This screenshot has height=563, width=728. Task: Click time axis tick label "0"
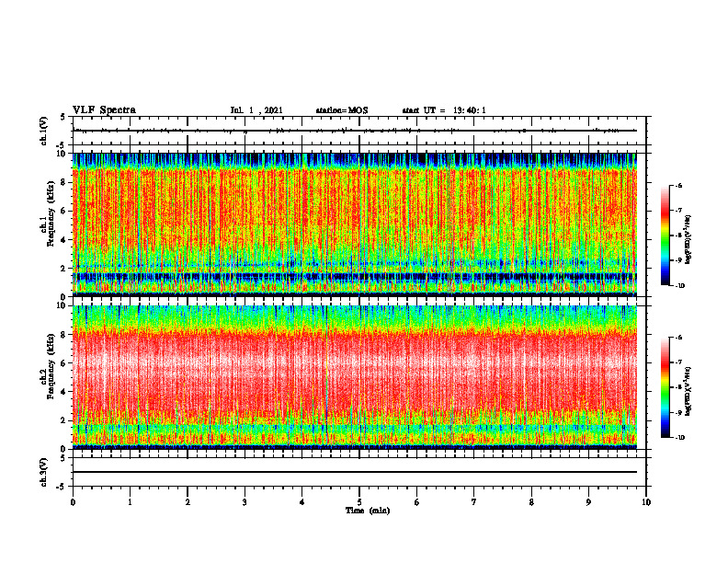(73, 502)
